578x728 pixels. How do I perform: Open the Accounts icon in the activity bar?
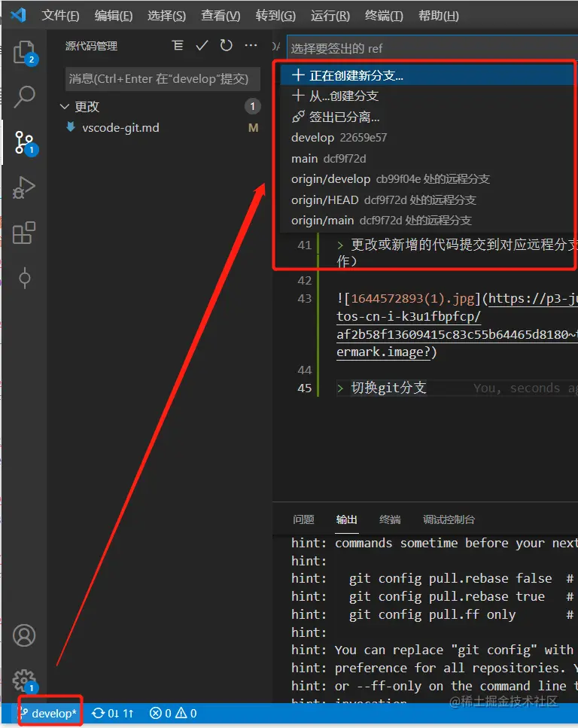tap(24, 635)
